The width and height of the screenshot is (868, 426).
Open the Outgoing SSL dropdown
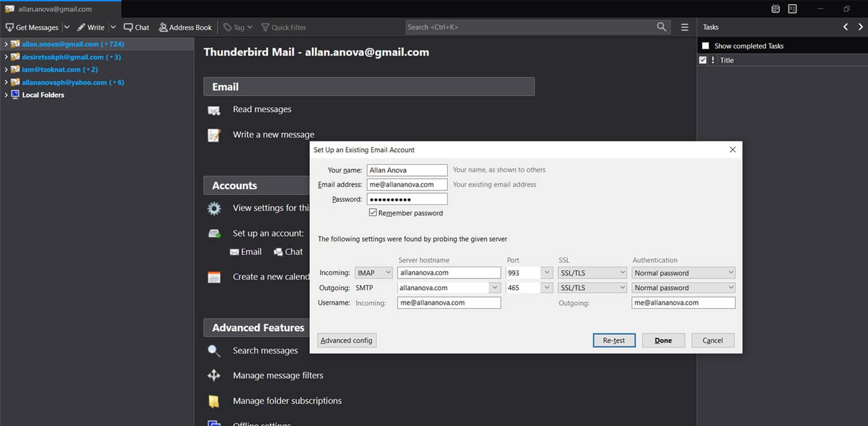pos(593,288)
